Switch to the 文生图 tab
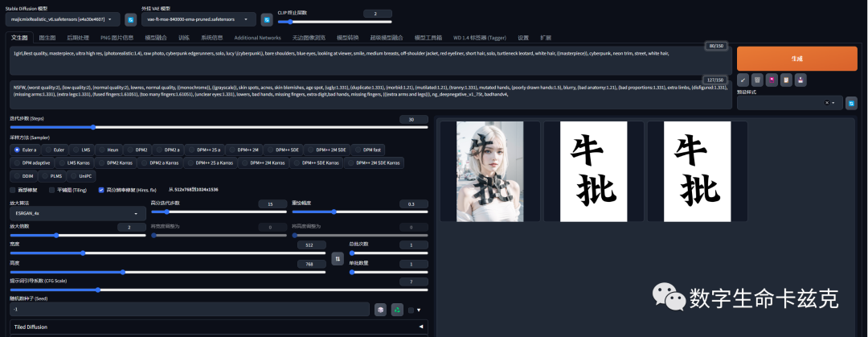 click(19, 38)
